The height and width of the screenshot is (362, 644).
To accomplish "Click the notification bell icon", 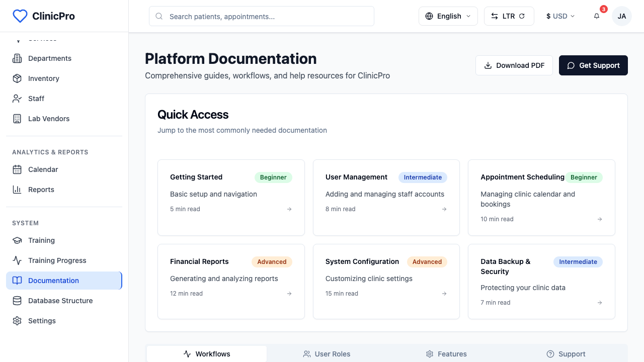I will click(597, 16).
